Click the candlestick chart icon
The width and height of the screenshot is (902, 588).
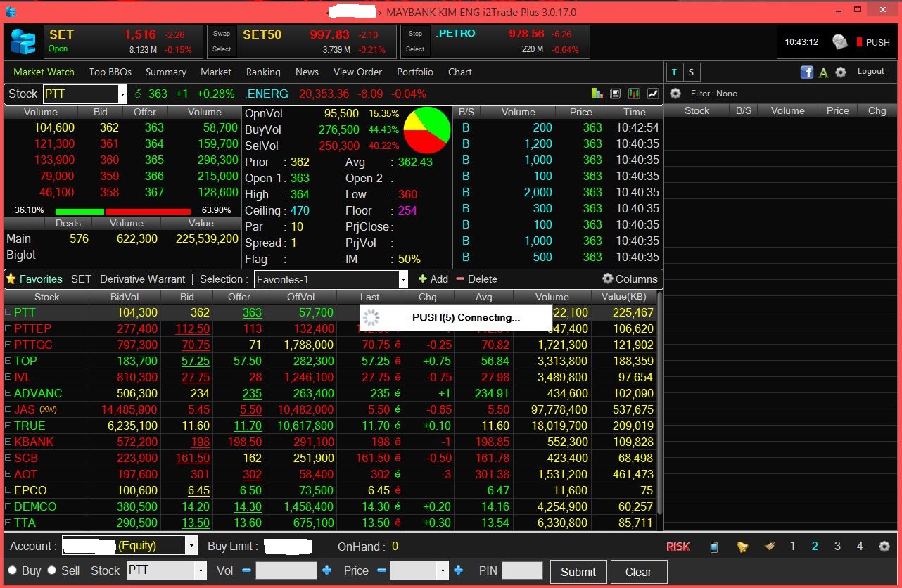pos(634,94)
